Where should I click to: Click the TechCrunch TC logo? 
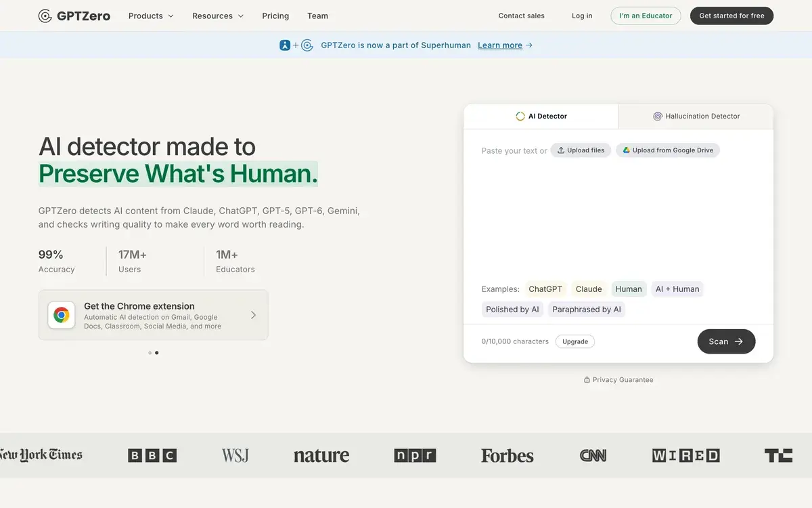[x=778, y=456]
